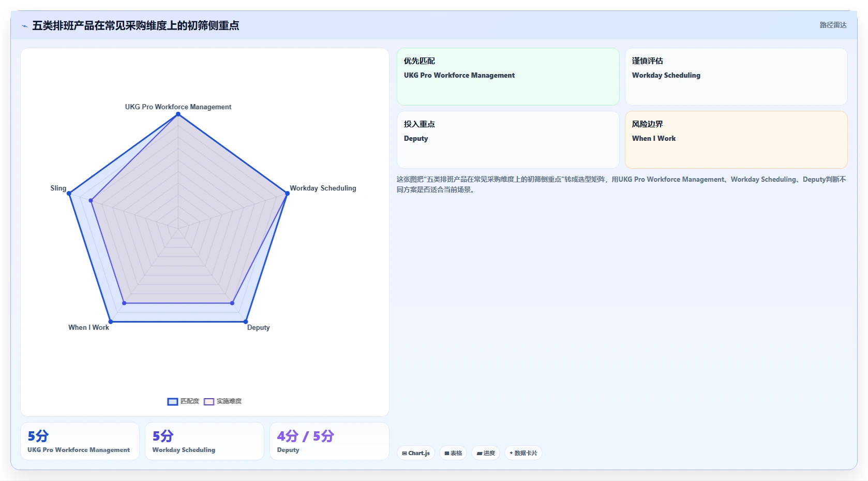The width and height of the screenshot is (868, 481).
Task: Click the 实施难度 legend label
Action: click(229, 401)
